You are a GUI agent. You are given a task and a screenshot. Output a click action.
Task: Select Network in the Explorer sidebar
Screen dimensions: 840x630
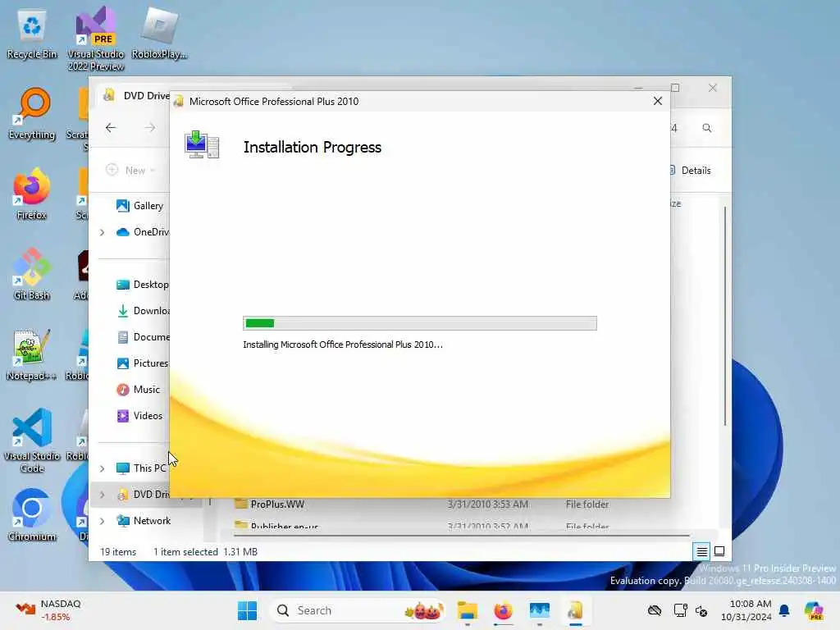[144, 521]
